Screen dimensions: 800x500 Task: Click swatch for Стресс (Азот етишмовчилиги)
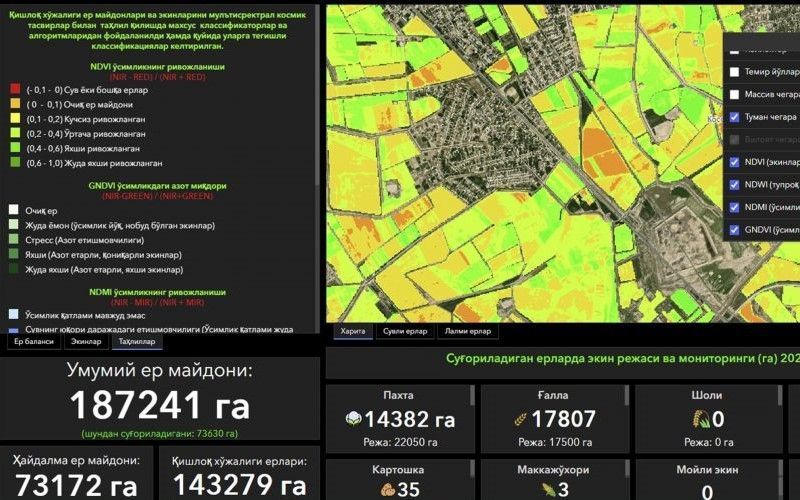[14, 239]
